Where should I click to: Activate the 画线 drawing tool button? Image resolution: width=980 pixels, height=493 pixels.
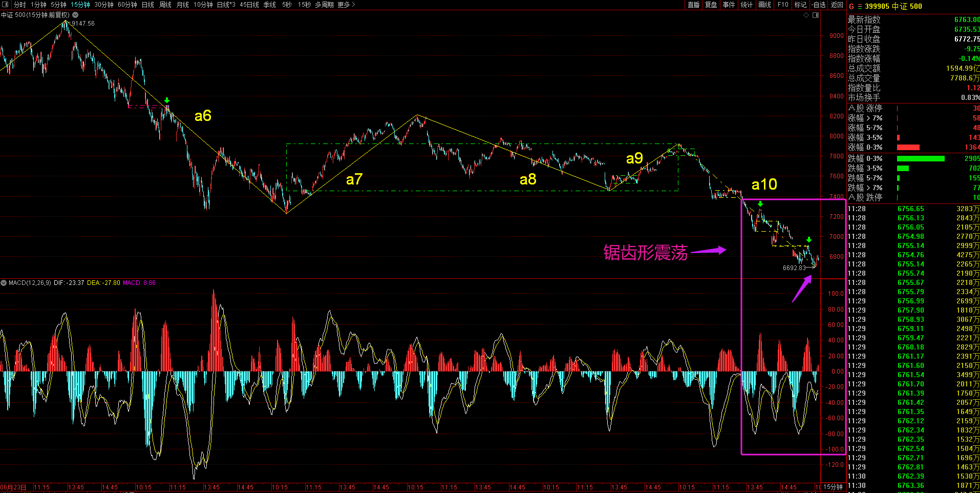pos(765,5)
